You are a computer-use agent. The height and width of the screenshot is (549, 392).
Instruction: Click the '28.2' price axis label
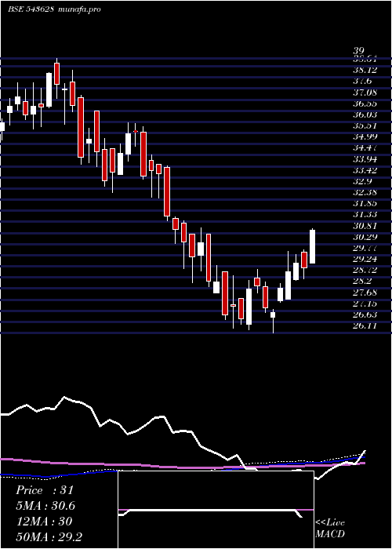362,282
